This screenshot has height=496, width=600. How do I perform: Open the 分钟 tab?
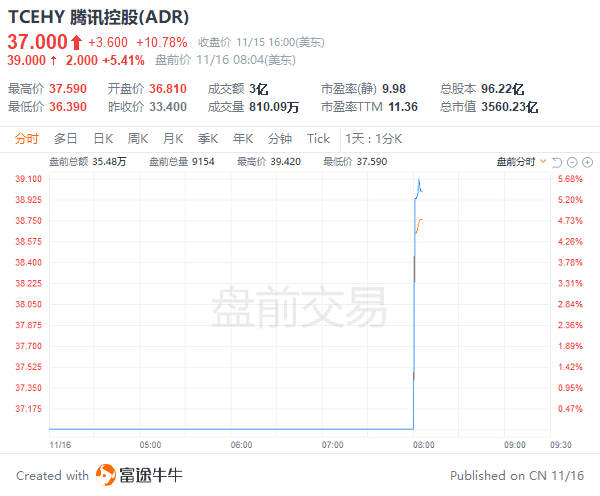(x=280, y=139)
